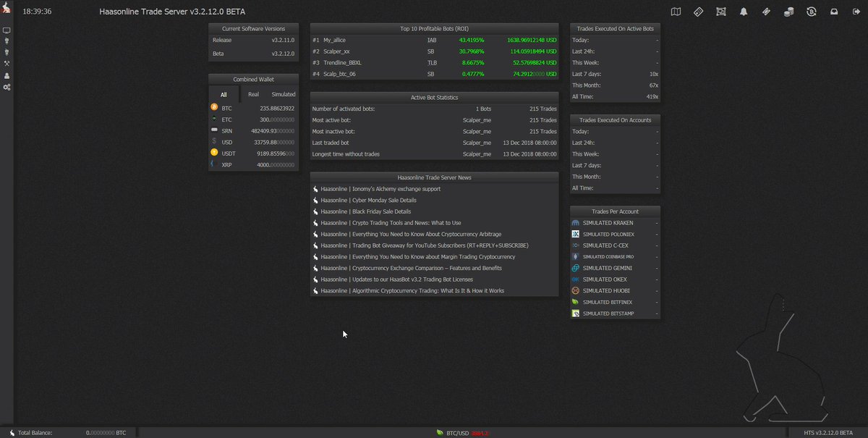This screenshot has width=868, height=438.
Task: Click the SIMULATED KRAKEN exchange icon
Action: pyautogui.click(x=576, y=223)
